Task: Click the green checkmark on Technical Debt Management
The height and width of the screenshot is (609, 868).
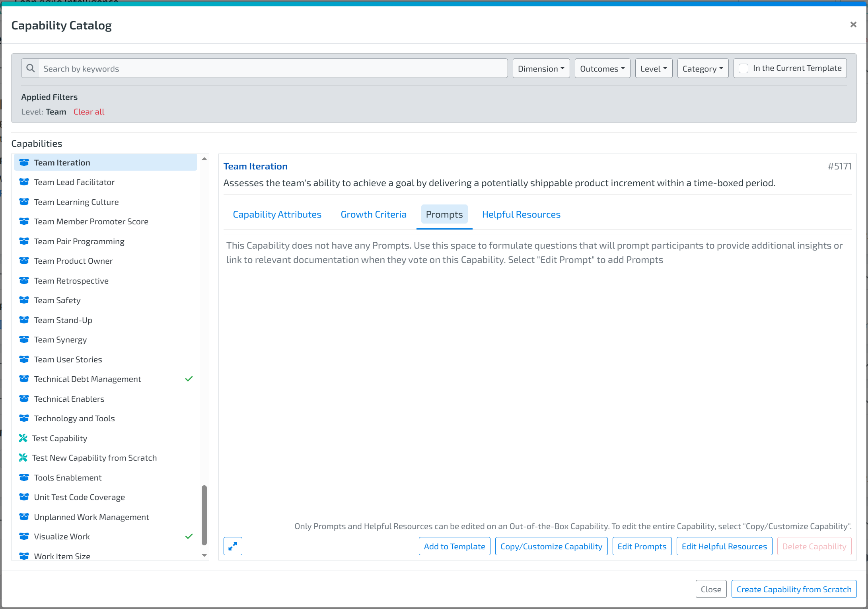Action: (x=189, y=379)
